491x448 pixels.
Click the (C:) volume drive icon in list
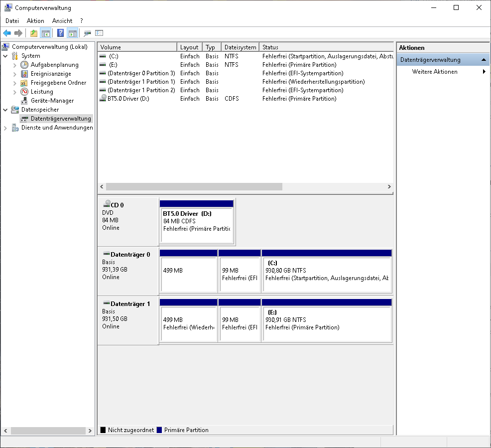103,56
